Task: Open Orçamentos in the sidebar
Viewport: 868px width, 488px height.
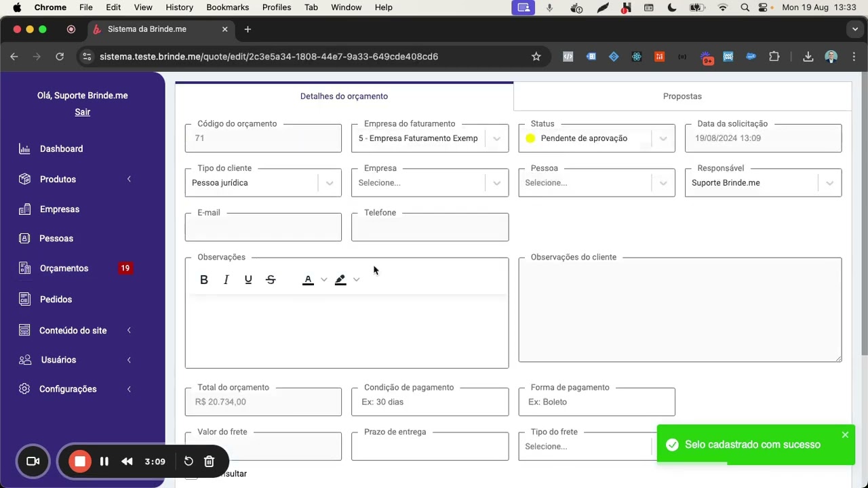Action: [64, 268]
